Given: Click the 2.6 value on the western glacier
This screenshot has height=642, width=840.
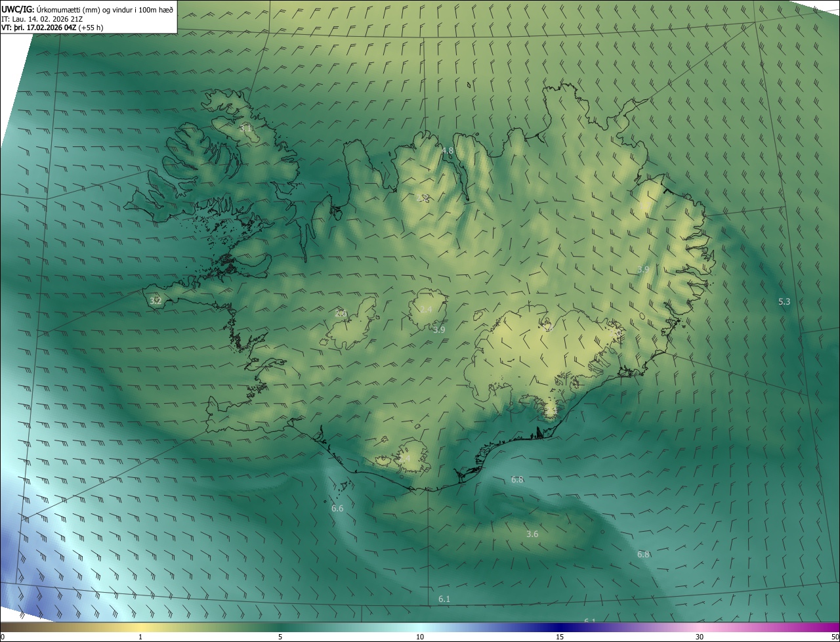Looking at the screenshot, I should coord(341,313).
